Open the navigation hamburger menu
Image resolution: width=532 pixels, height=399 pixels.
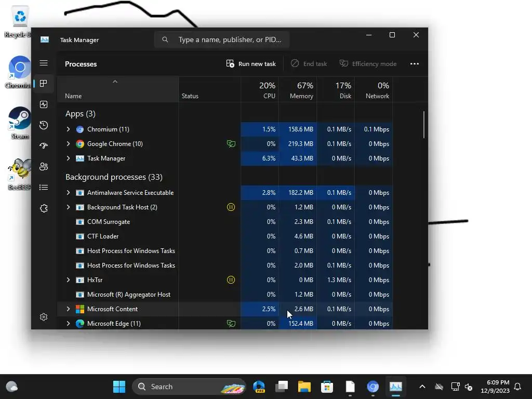click(44, 63)
